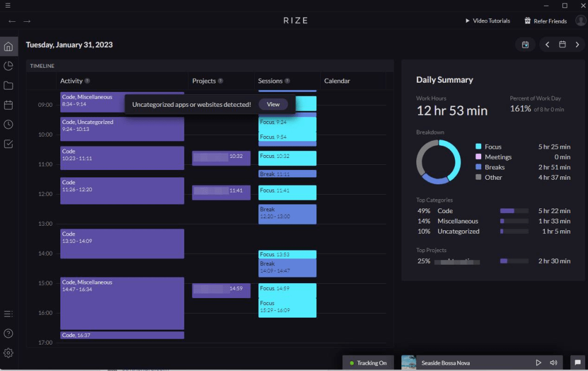The image size is (588, 371).
Task: Click the View button in notification
Action: click(x=273, y=105)
